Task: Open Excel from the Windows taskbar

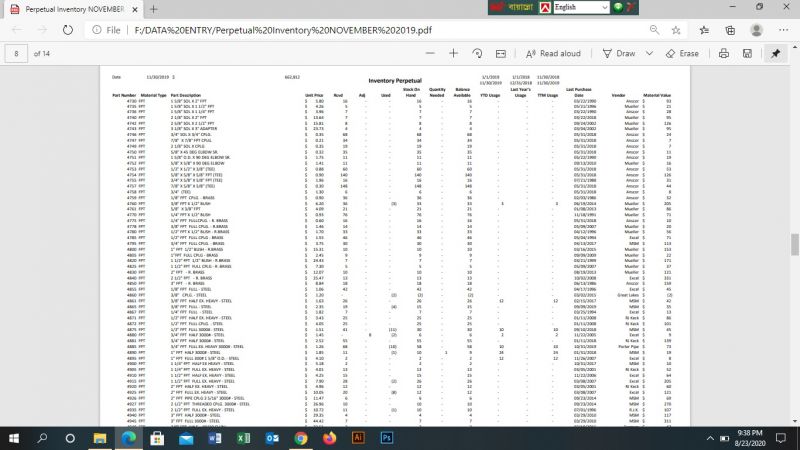Action: (x=243, y=437)
